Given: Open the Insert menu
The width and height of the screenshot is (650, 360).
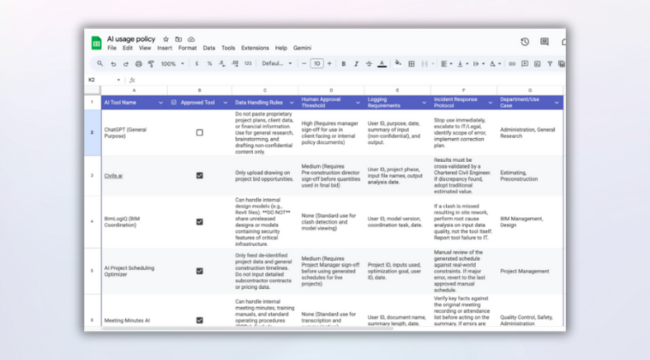Looking at the screenshot, I should point(165,48).
